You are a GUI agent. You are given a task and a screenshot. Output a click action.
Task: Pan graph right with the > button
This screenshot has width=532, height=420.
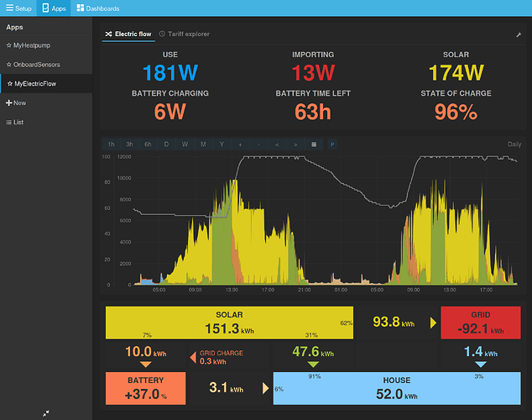(x=295, y=144)
